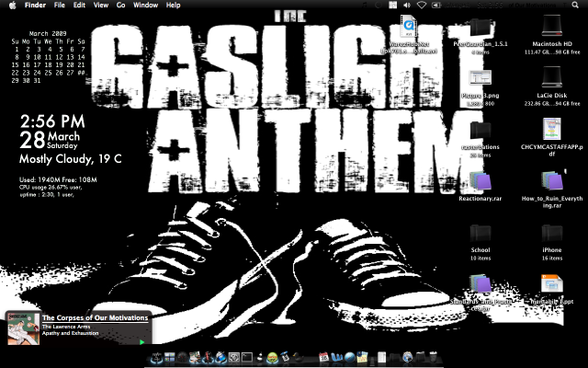Select the .ppt presentation file icon
Image resolution: width=588 pixels, height=368 pixels.
(x=552, y=284)
